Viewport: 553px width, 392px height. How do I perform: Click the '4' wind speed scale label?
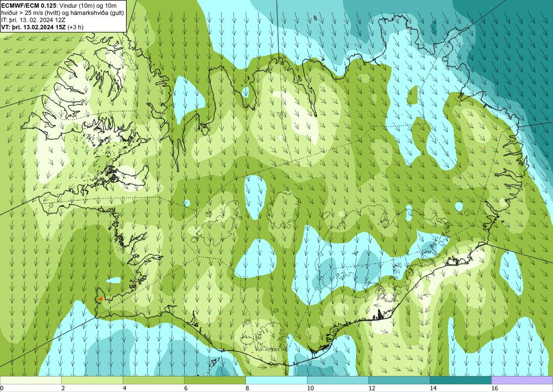[124, 389]
